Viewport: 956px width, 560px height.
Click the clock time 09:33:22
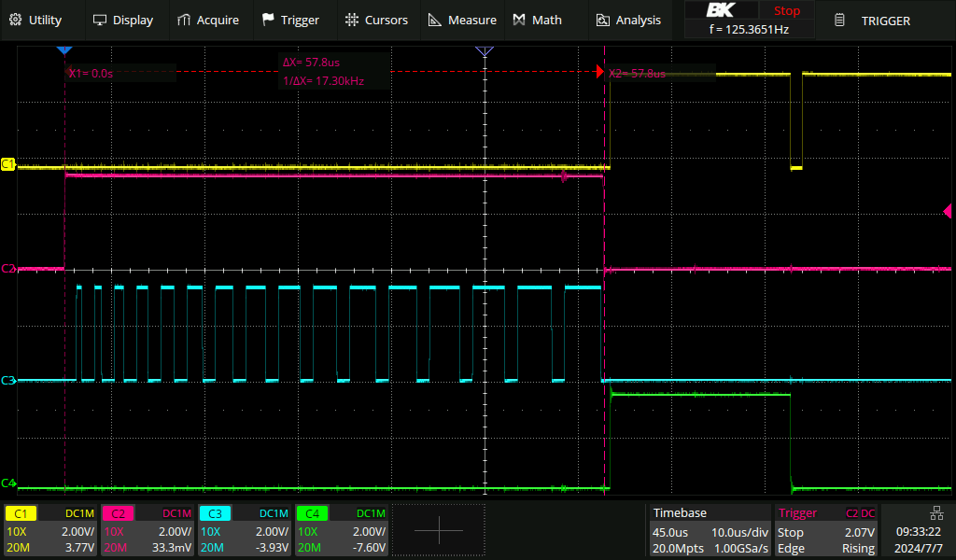919,531
